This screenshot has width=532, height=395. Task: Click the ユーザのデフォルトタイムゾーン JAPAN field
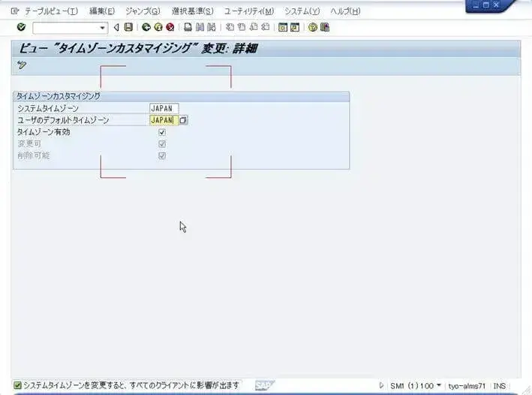tap(164, 120)
